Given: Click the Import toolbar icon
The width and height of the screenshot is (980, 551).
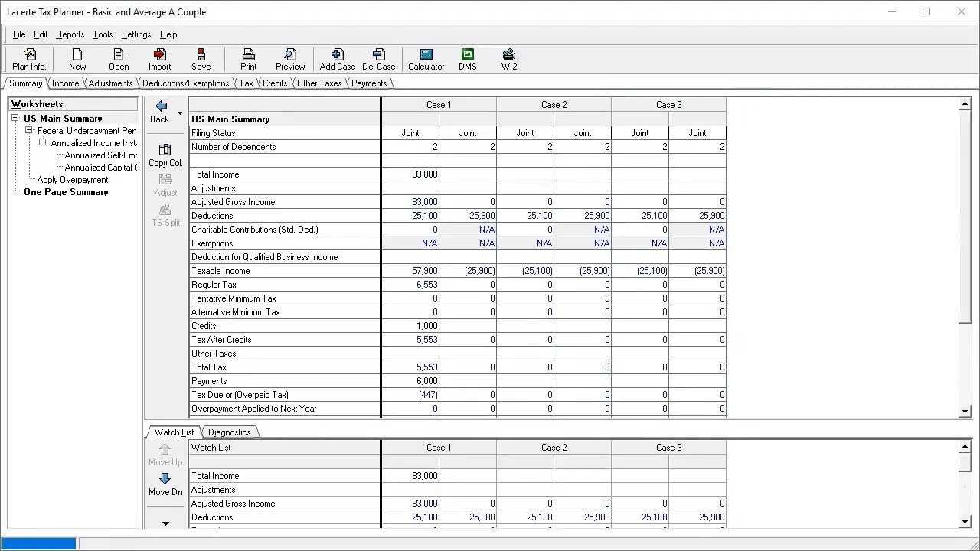Looking at the screenshot, I should [x=159, y=59].
